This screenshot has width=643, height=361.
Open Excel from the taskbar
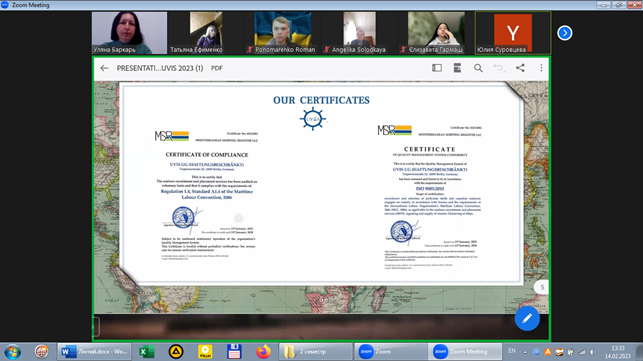coord(146,352)
